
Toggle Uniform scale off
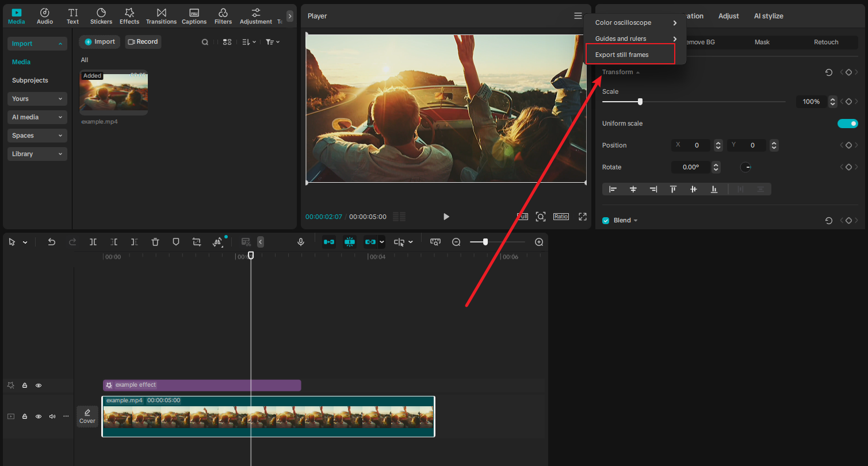(847, 123)
